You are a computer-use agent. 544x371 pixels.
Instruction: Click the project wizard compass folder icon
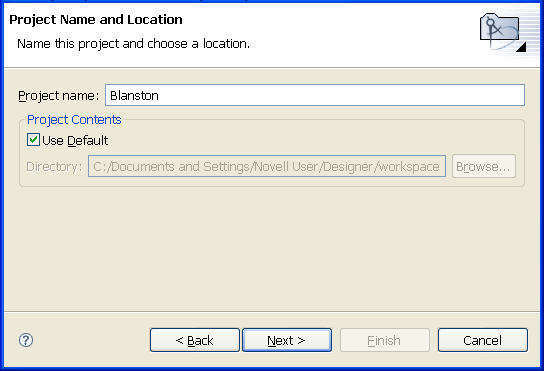pos(503,33)
